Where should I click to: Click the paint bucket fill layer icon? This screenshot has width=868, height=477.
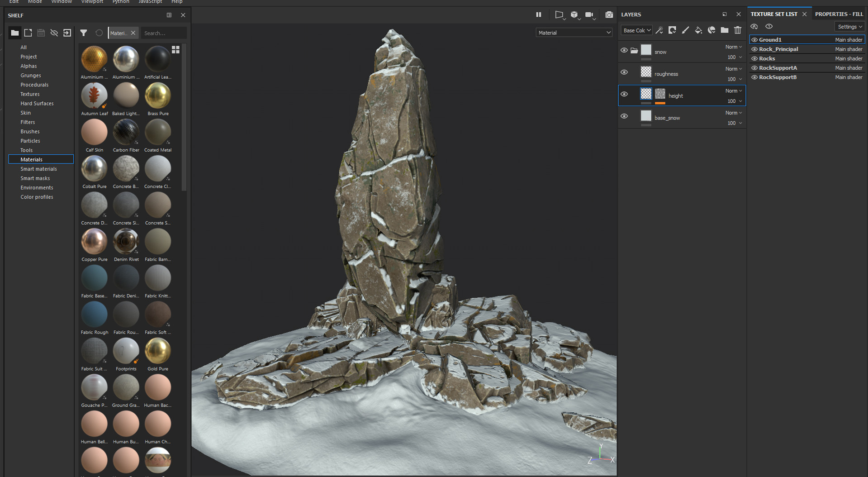(x=698, y=30)
